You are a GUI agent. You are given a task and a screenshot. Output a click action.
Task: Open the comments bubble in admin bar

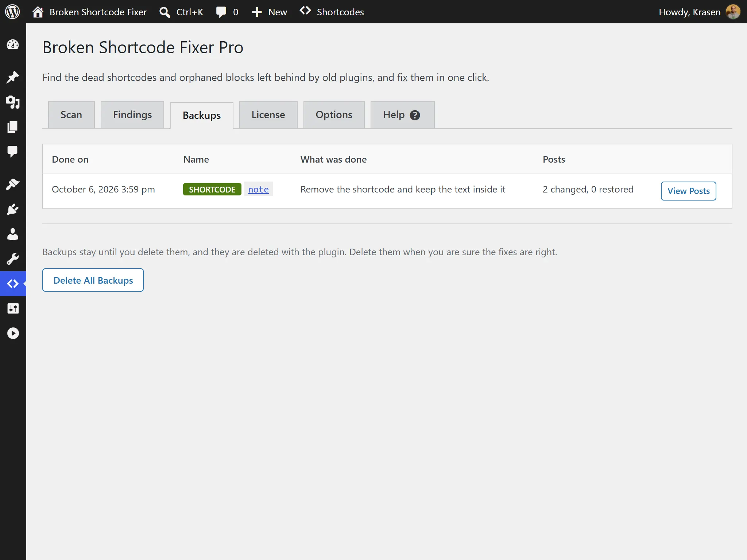(227, 12)
